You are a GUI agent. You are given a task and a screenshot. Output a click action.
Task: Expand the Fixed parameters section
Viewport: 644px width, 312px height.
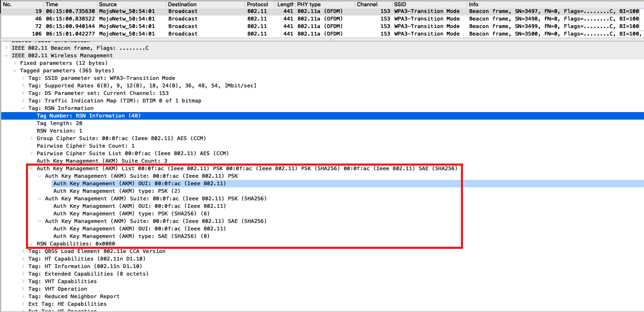click(x=15, y=63)
